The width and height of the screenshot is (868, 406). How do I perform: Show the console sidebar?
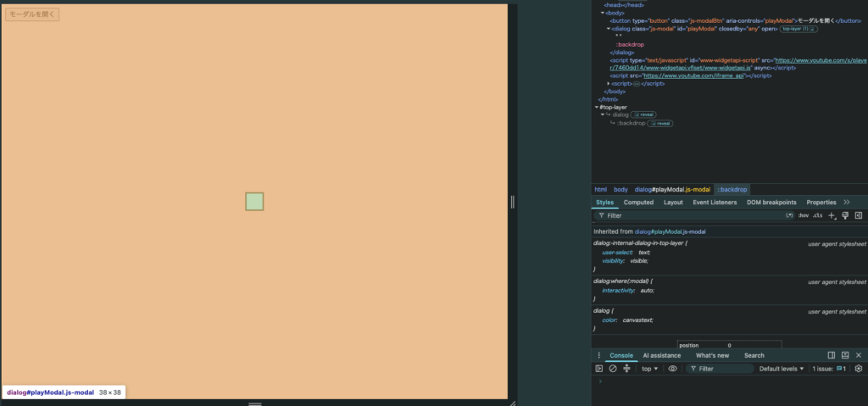[x=599, y=369]
